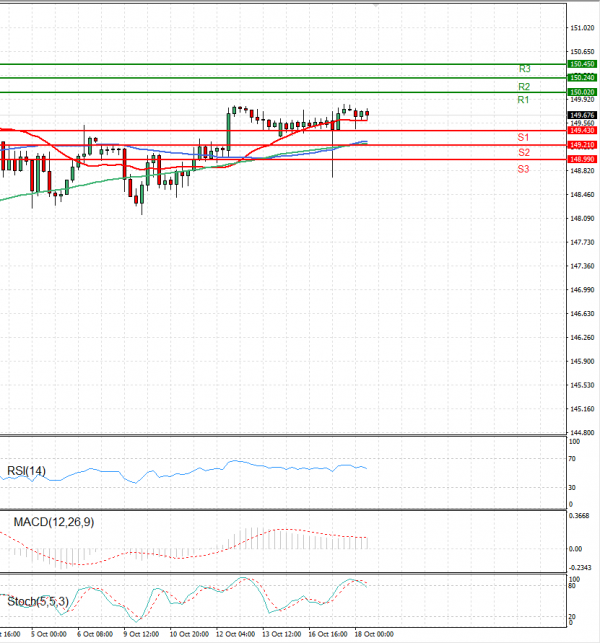Select the red 149.430 price tag

(x=582, y=130)
